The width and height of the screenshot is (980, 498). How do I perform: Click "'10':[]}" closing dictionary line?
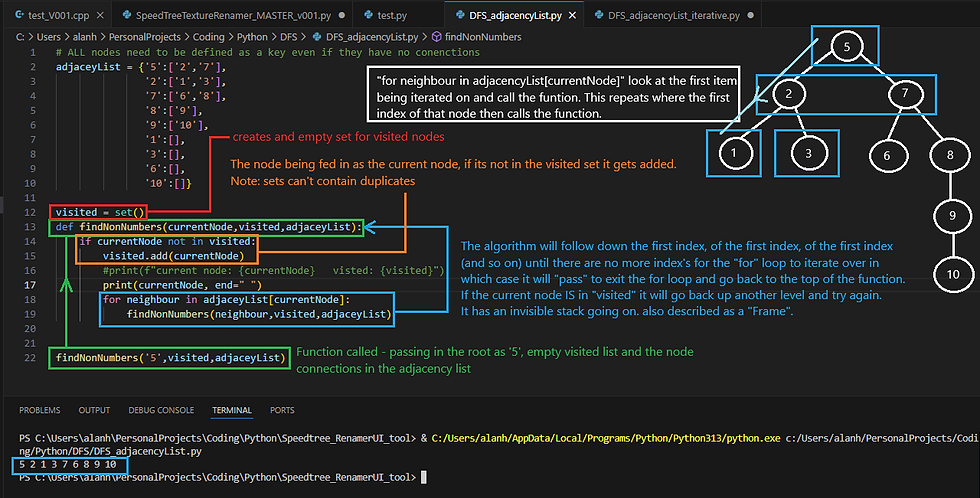click(168, 183)
